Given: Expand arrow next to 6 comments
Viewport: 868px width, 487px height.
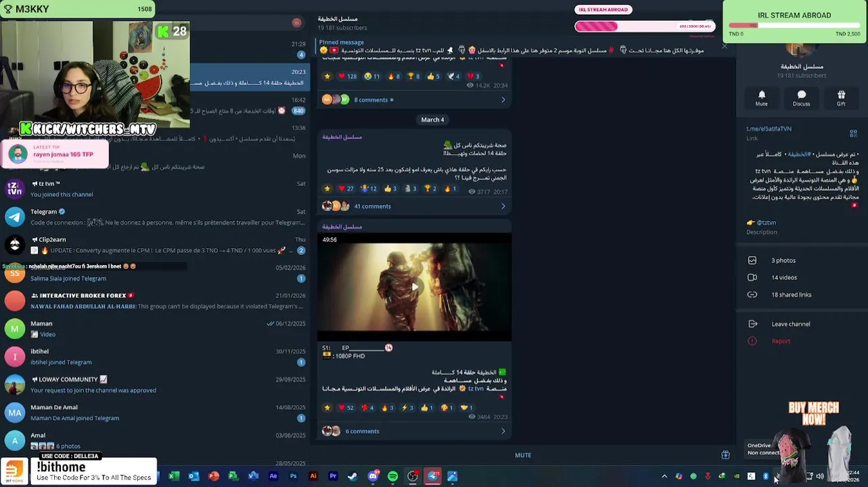Looking at the screenshot, I should click(x=503, y=432).
